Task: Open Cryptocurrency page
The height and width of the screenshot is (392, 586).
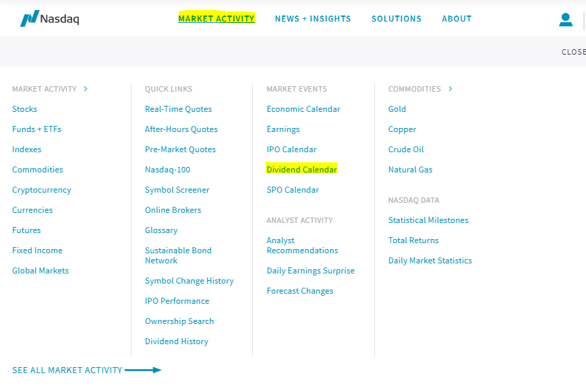Action: [x=42, y=190]
